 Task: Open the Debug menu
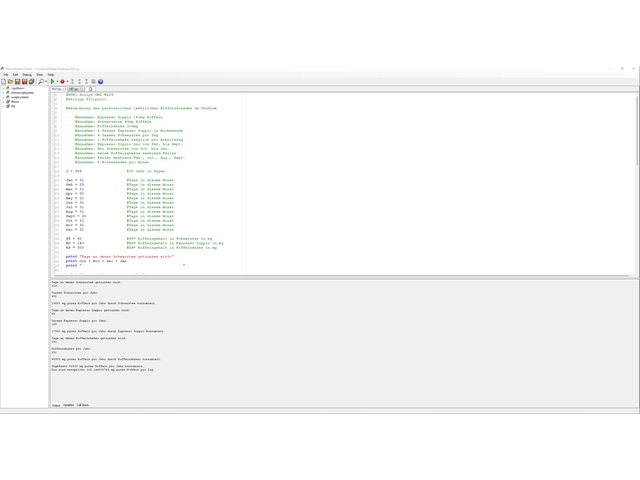27,75
